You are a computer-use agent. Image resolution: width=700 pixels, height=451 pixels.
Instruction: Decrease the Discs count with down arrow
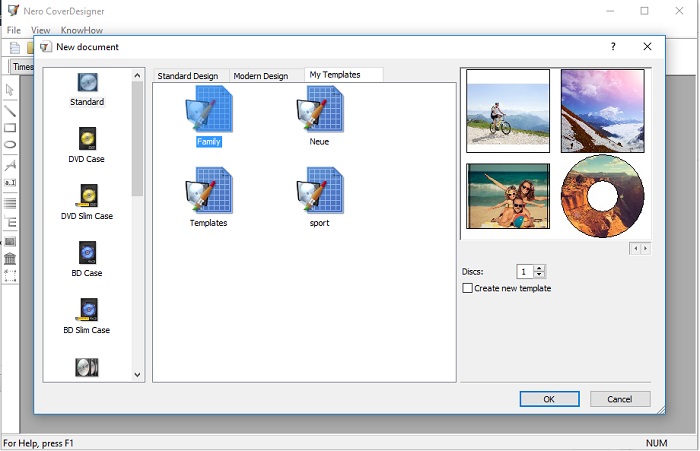click(539, 274)
